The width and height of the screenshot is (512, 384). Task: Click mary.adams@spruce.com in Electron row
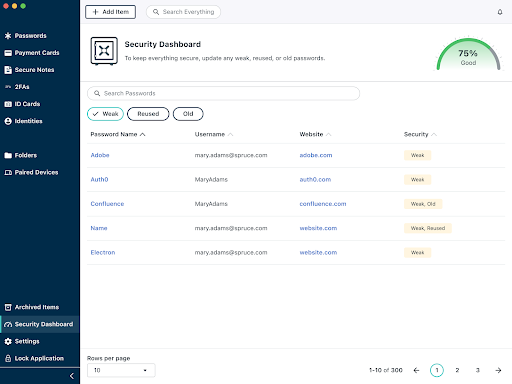(231, 253)
